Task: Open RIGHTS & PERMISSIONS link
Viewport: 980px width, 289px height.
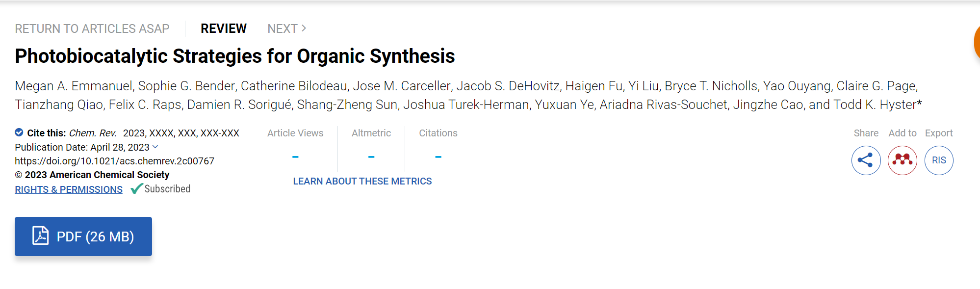Action: (69, 189)
